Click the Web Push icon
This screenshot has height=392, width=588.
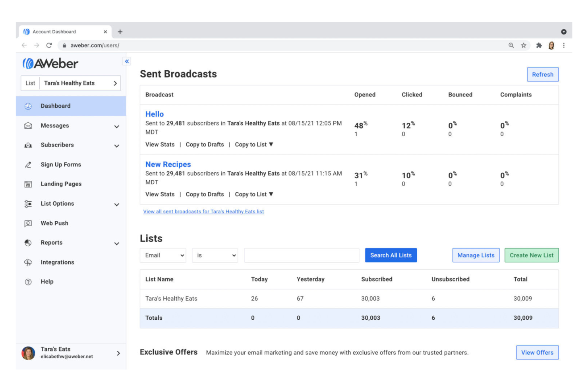pos(28,224)
